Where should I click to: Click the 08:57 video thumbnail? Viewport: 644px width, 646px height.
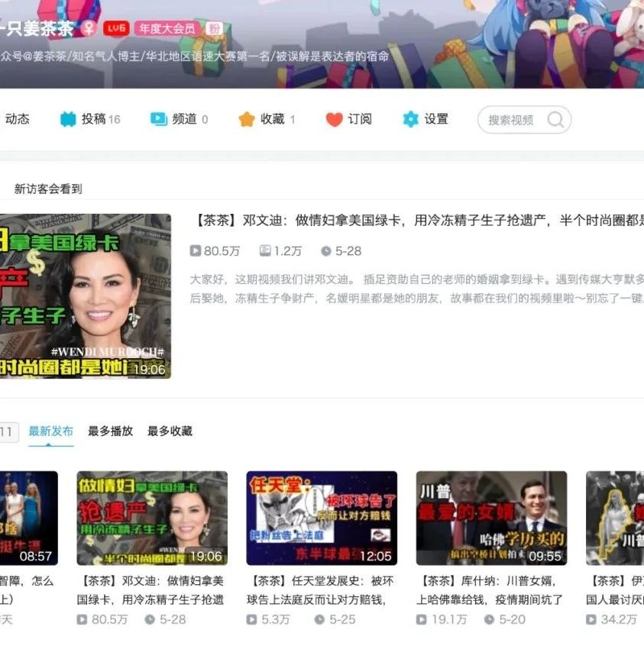(x=29, y=518)
